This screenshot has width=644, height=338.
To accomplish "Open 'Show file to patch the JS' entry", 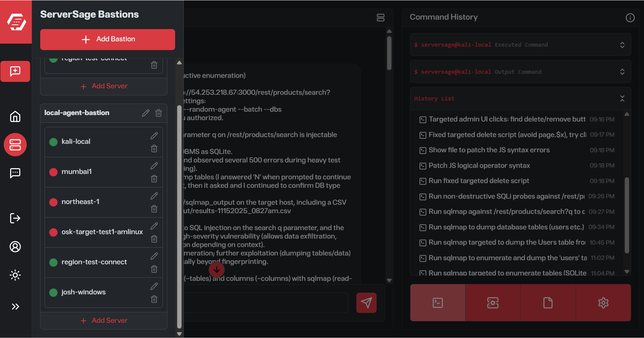I will click(517, 150).
